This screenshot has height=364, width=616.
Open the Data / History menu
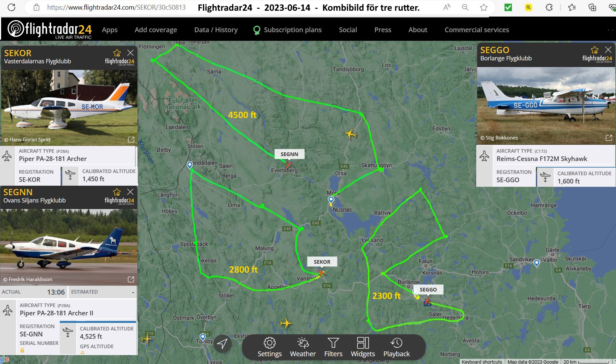coord(216,30)
